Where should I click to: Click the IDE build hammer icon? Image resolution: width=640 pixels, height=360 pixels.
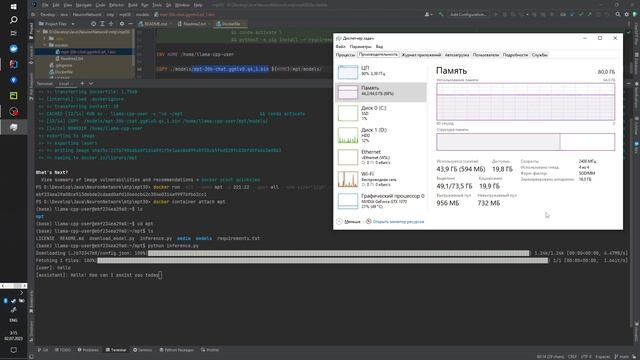coord(441,14)
